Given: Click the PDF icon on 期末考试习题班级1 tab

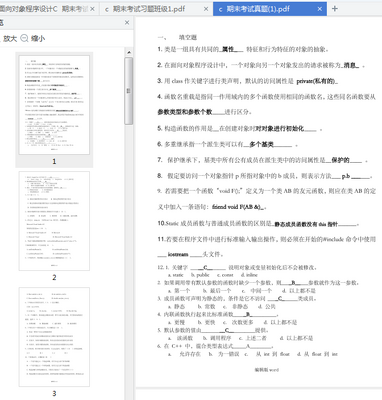Looking at the screenshot, I should [107, 9].
